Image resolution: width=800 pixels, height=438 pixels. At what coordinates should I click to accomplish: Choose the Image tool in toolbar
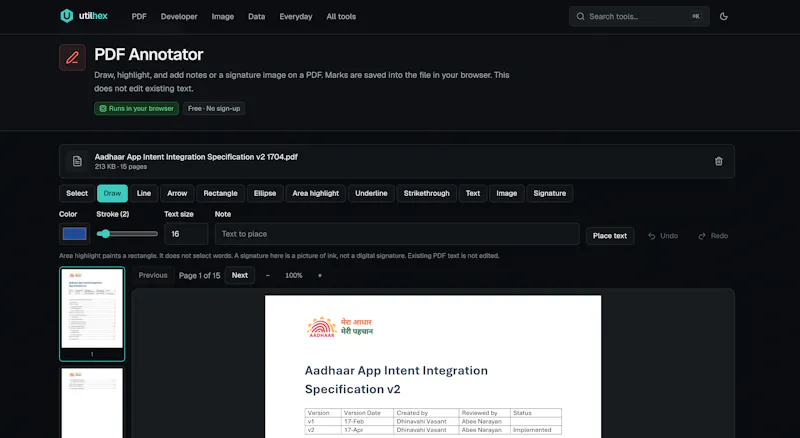[507, 193]
